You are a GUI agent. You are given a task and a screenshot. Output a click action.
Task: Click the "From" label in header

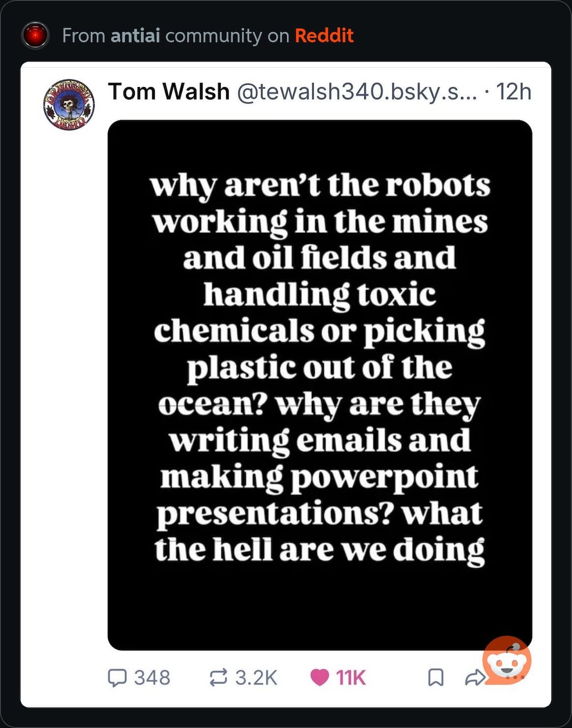click(84, 35)
